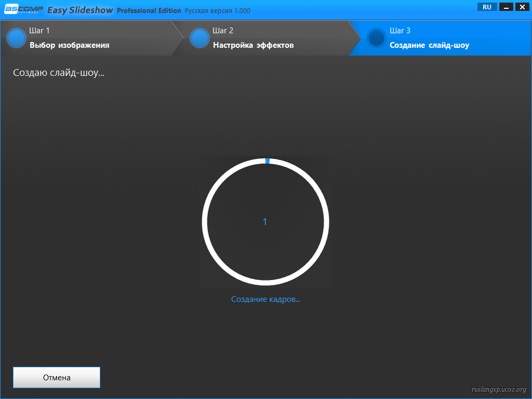Open Шаг 2 Настройка эффектов tab
This screenshot has height=399, width=532.
pyautogui.click(x=267, y=38)
